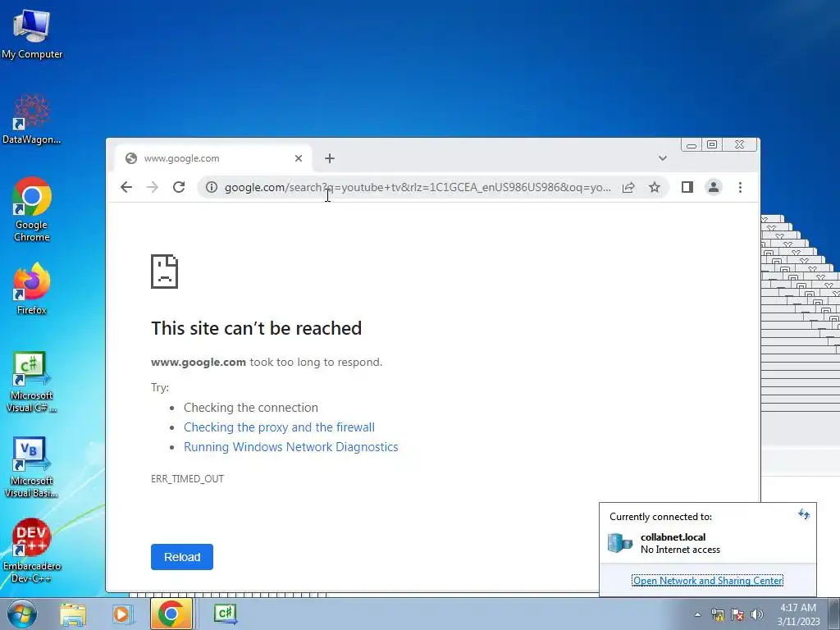Click the ERR_TIMED_OUT error code text
This screenshot has height=630, width=840.
pos(188,478)
